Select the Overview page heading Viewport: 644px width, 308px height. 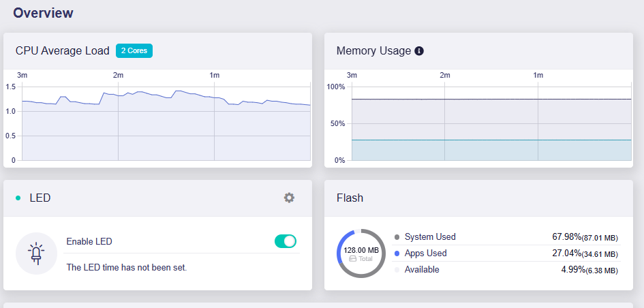coord(44,13)
